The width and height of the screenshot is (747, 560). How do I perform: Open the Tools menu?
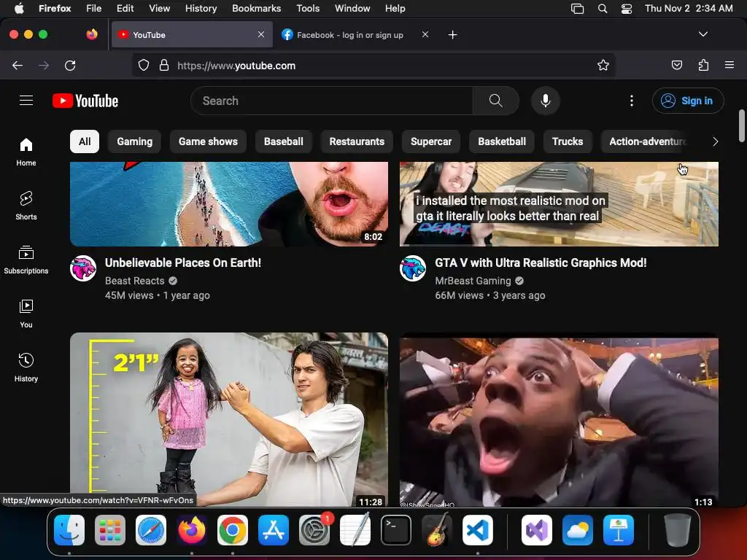[x=308, y=9]
